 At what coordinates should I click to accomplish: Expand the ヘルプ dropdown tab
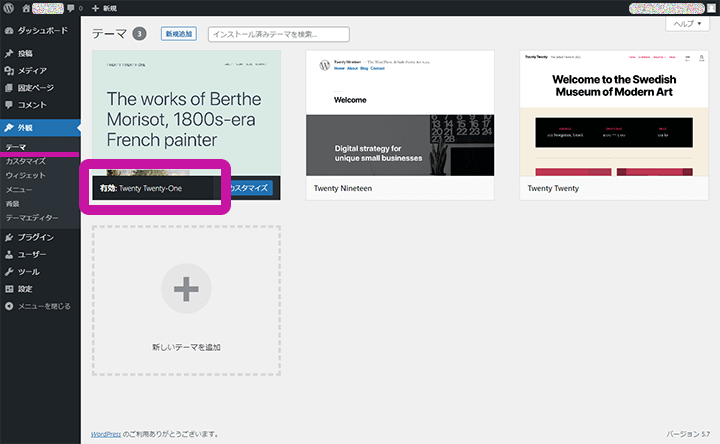(x=690, y=23)
